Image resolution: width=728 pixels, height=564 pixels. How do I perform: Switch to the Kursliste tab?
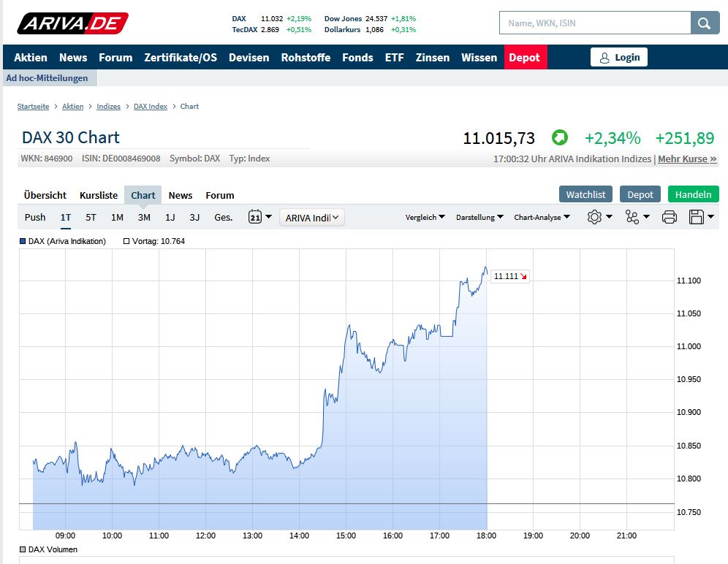click(98, 195)
